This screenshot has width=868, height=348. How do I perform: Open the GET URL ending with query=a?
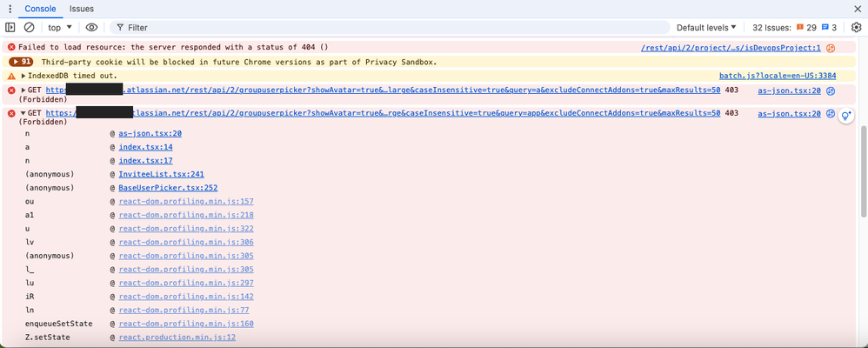pos(383,90)
